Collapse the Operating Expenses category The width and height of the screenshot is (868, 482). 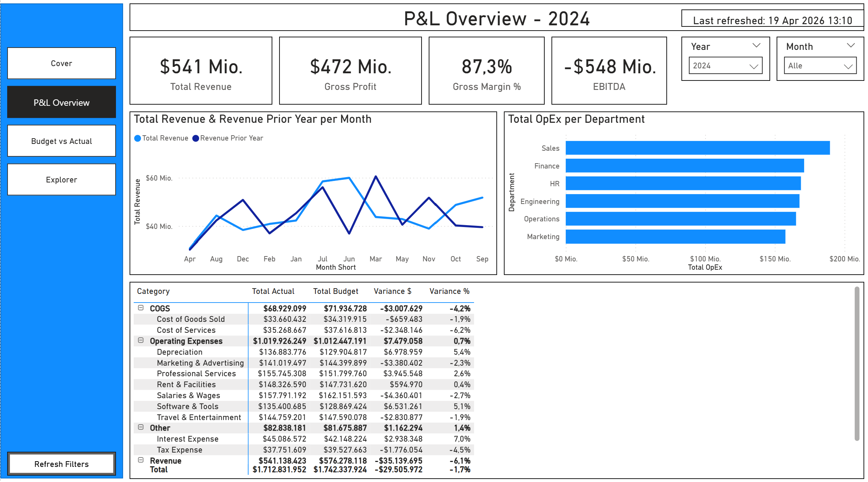[x=142, y=341]
